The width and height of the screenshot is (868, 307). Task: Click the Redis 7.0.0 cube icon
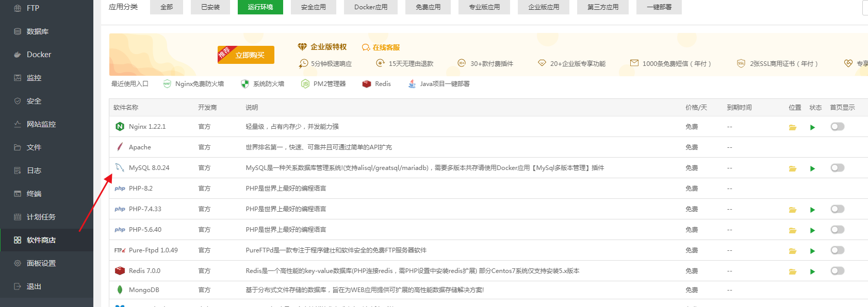[120, 270]
